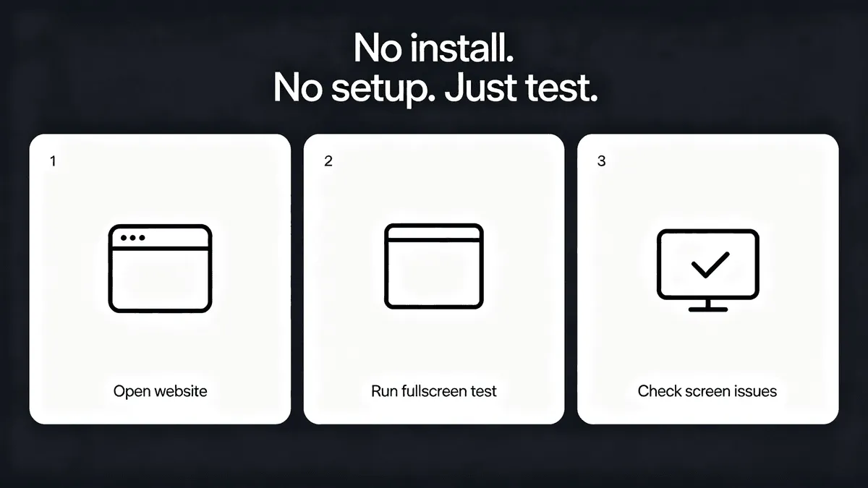Click the empty fullscreen window icon

coord(434,267)
